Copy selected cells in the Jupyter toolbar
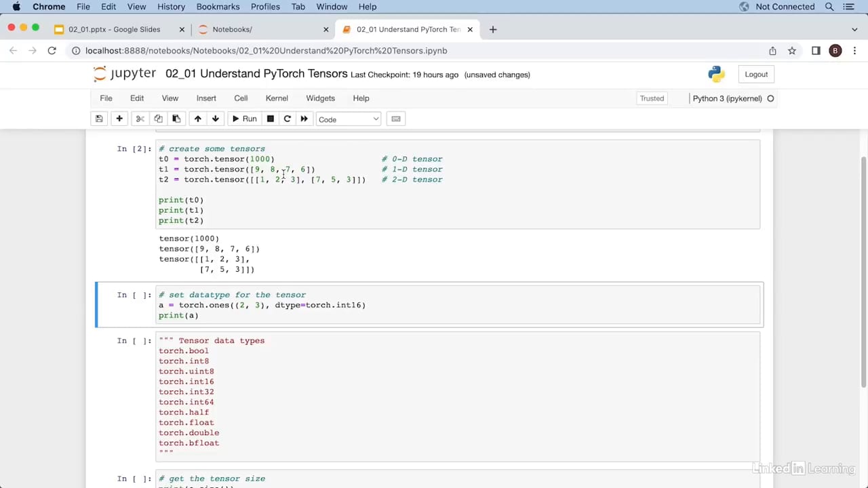The height and width of the screenshot is (488, 868). click(x=158, y=119)
